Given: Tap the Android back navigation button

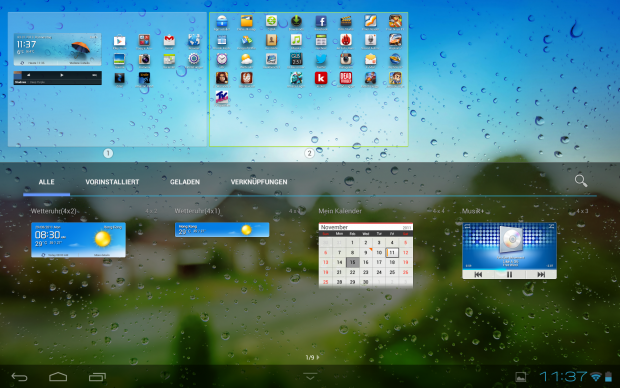Looking at the screenshot, I should pyautogui.click(x=19, y=377).
